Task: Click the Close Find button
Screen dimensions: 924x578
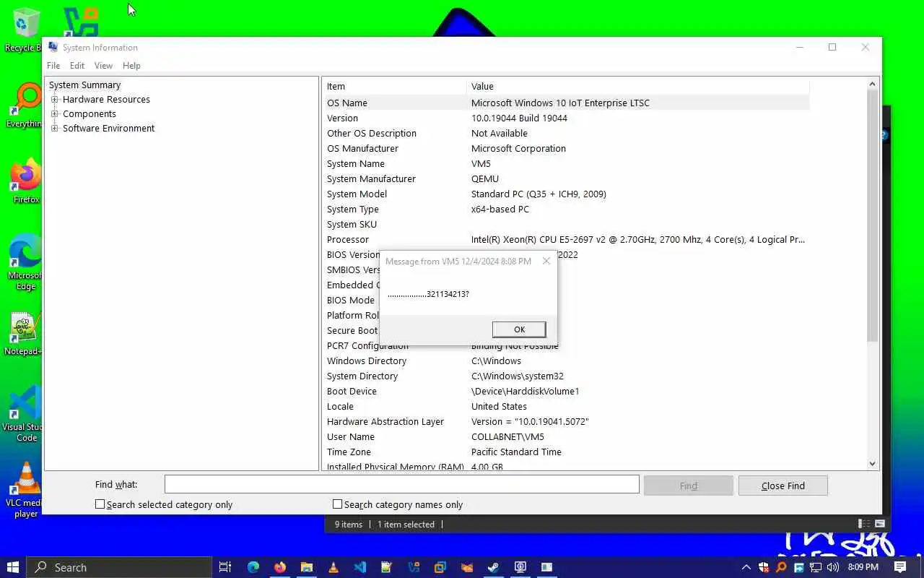Action: pyautogui.click(x=783, y=486)
